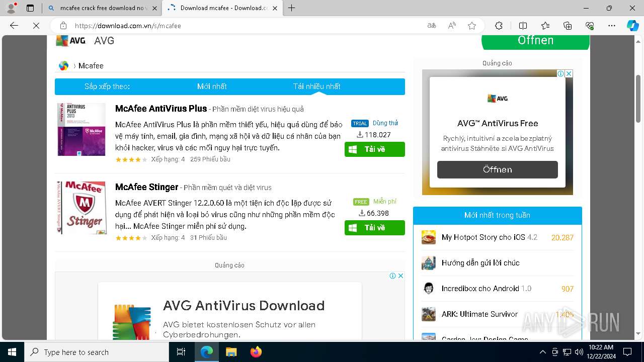Image resolution: width=644 pixels, height=362 pixels.
Task: Open browser extensions icon
Action: (499, 26)
